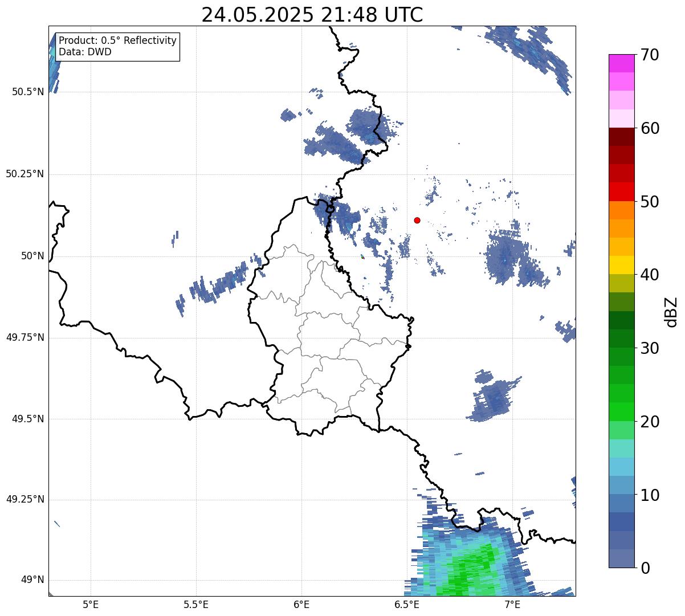Click the plot title timestamp 24.05.2025 21:48 UTC
The image size is (685, 616).
point(312,15)
